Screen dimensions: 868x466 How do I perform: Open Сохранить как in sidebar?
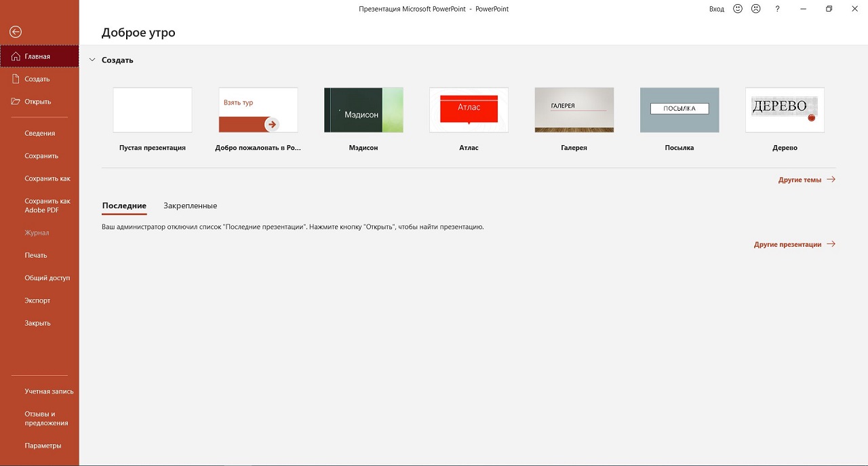point(47,178)
